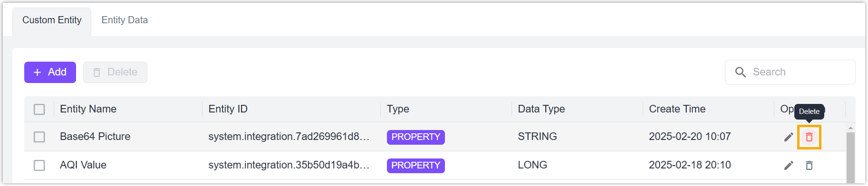
Task: Click the edit pencil for Base64 Picture
Action: [789, 137]
